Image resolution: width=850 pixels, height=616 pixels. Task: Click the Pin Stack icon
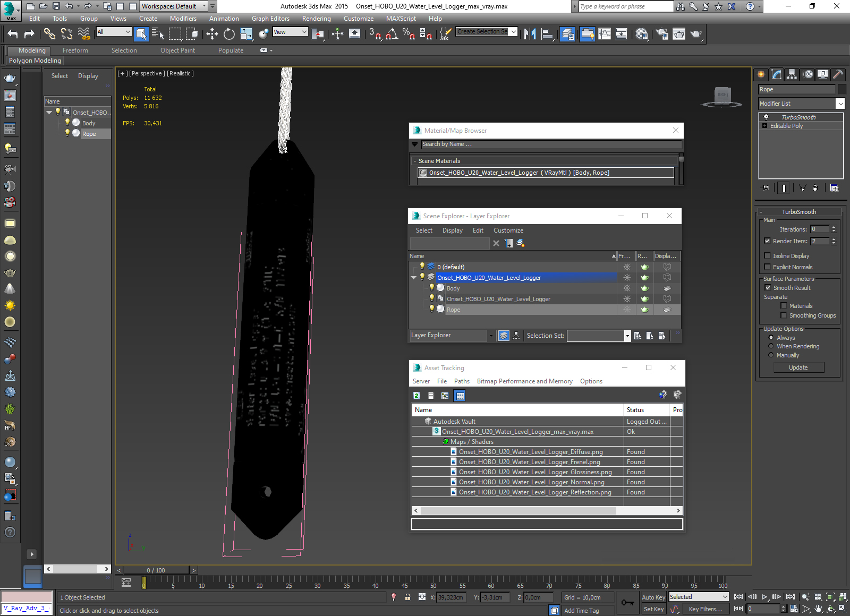765,187
